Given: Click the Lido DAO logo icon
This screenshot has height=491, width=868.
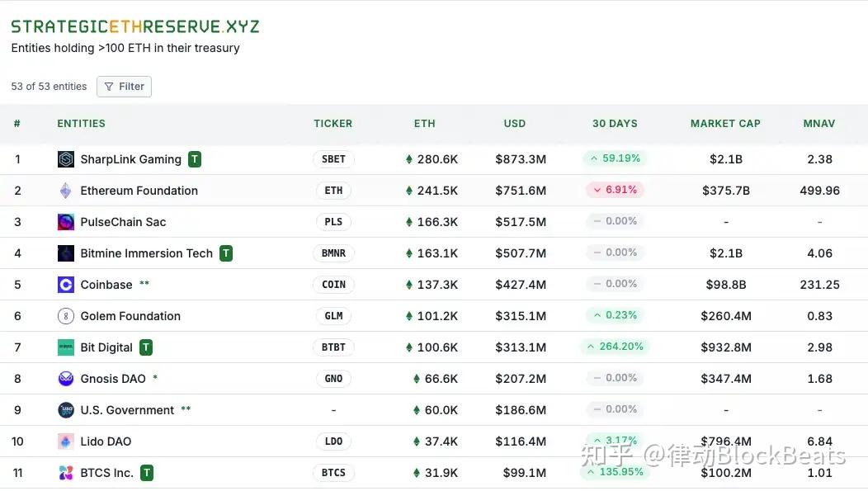Looking at the screenshot, I should click(x=66, y=441).
